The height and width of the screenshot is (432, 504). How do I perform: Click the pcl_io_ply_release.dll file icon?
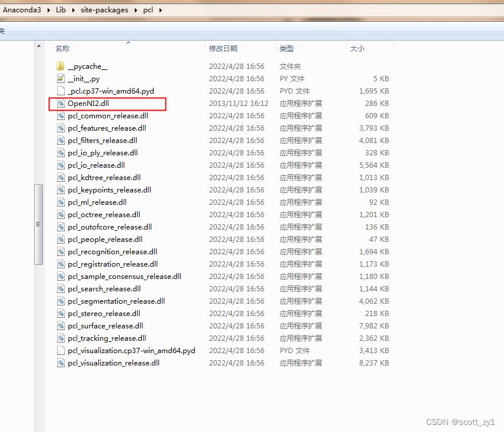point(61,153)
